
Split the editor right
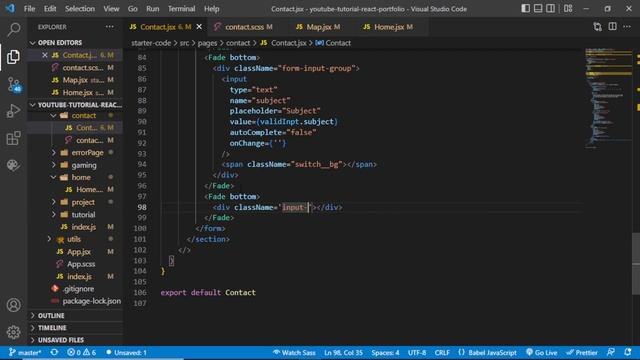click(x=612, y=27)
